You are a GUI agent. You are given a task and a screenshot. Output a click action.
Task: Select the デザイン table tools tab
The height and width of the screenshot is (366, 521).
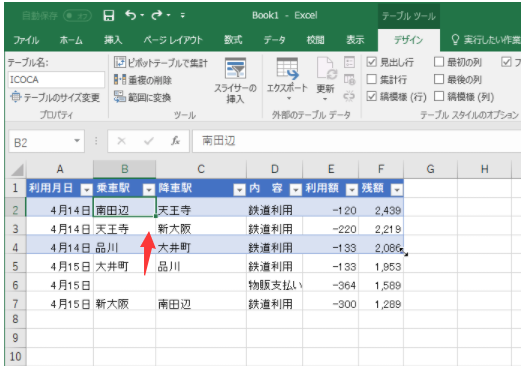pyautogui.click(x=408, y=40)
